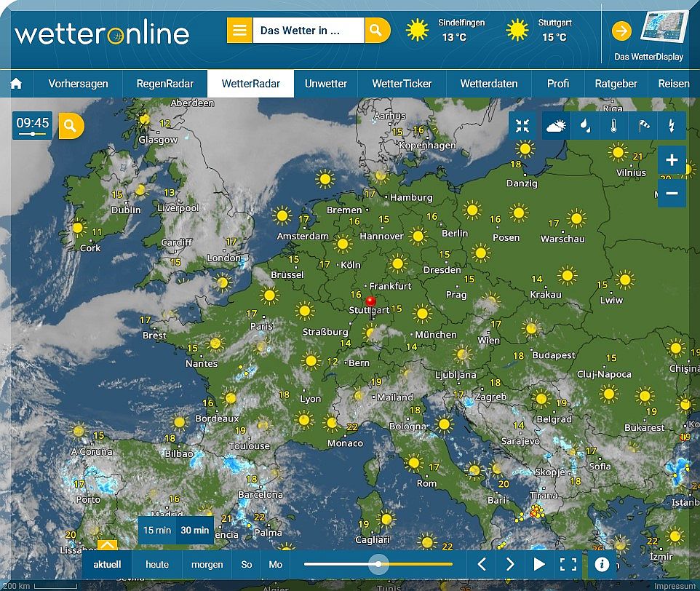Show the wind sock layer

[x=643, y=126]
